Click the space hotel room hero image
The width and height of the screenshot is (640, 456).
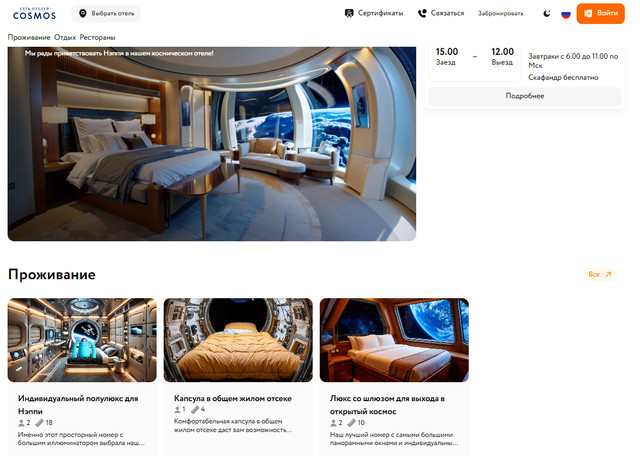click(x=212, y=144)
